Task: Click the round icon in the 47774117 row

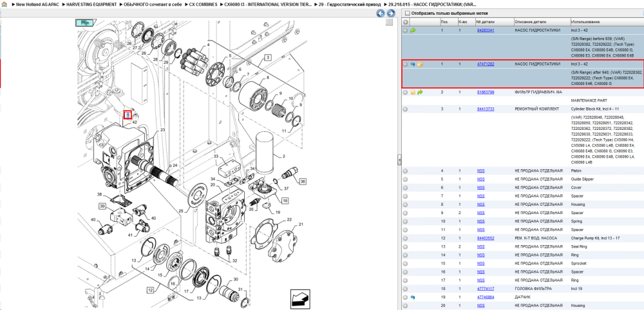Action: [405, 289]
